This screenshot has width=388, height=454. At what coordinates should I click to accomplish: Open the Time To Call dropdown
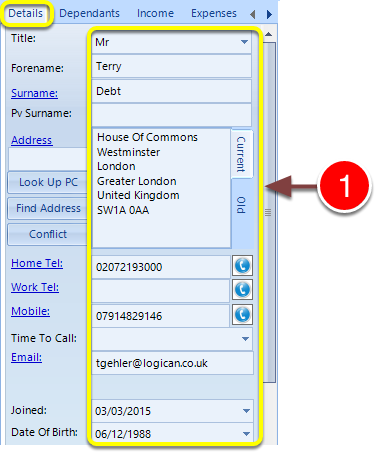click(x=245, y=339)
